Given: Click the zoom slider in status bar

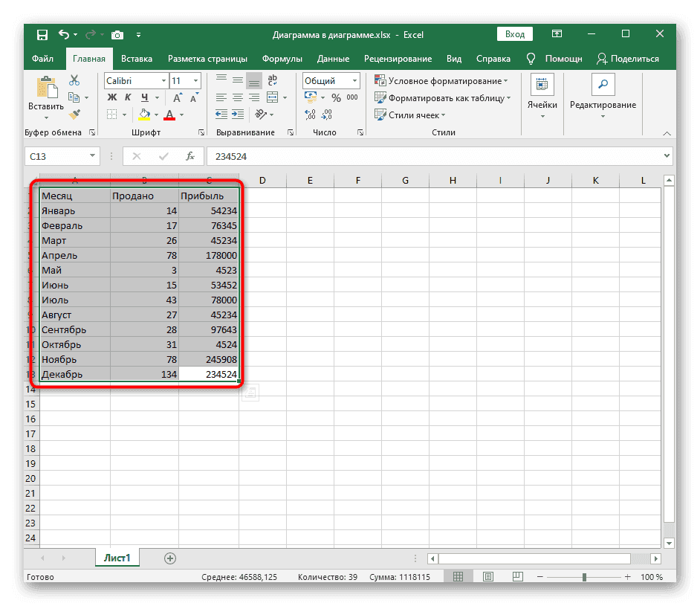Looking at the screenshot, I should (584, 577).
